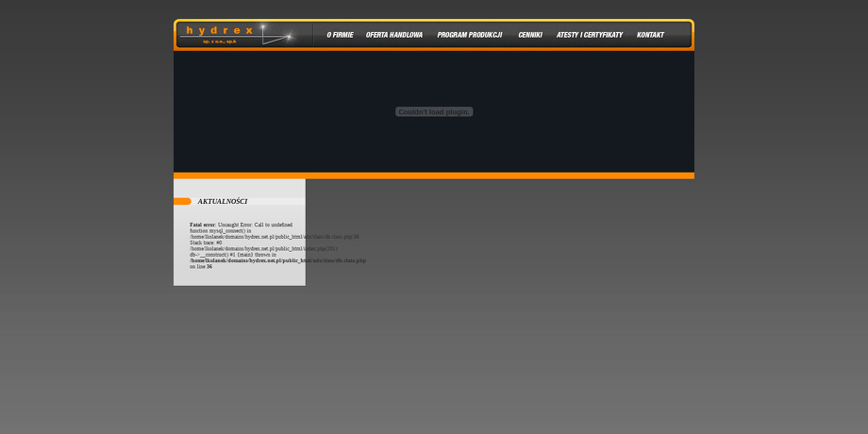Click the 'on line 36' text
This screenshot has height=434, width=868.
[x=201, y=267]
